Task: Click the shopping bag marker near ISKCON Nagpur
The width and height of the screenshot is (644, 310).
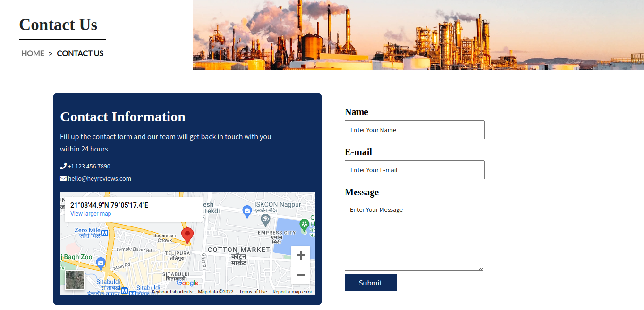Action: tap(246, 210)
